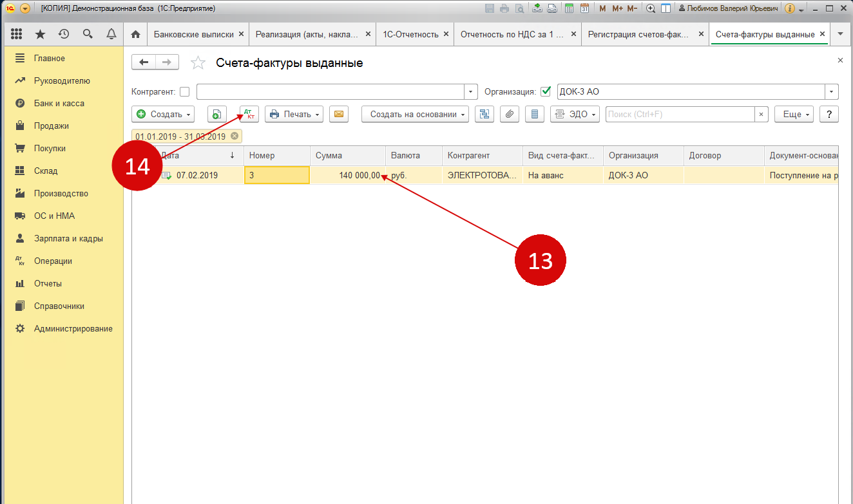Send invoice by e-mail envelope icon
The image size is (853, 504).
coord(339,114)
